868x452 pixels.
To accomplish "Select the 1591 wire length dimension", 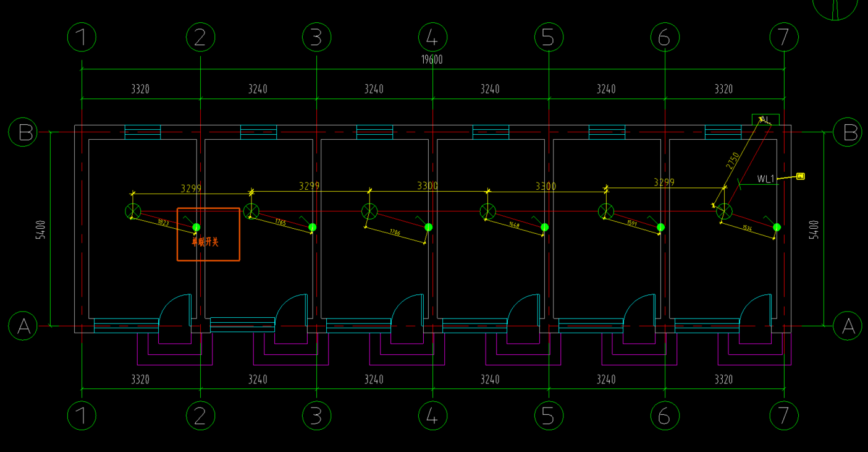I will 632,223.
